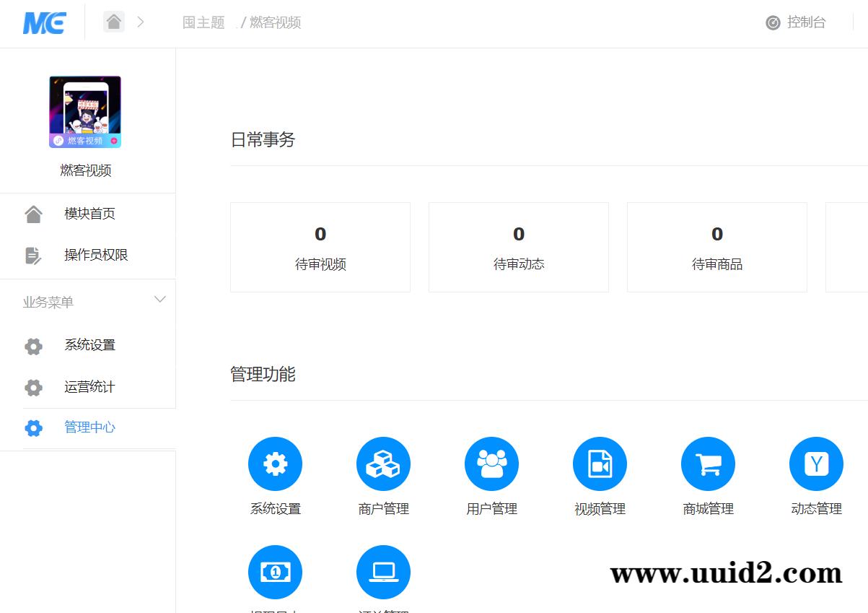Click the 待审视频 pending count card
The height and width of the screenshot is (613, 868).
(x=320, y=247)
